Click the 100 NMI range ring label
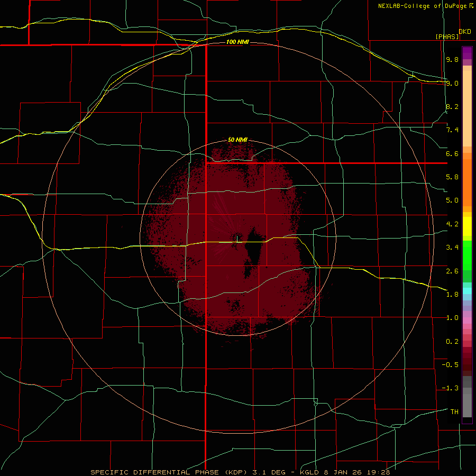The height and width of the screenshot is (476, 476). click(237, 42)
